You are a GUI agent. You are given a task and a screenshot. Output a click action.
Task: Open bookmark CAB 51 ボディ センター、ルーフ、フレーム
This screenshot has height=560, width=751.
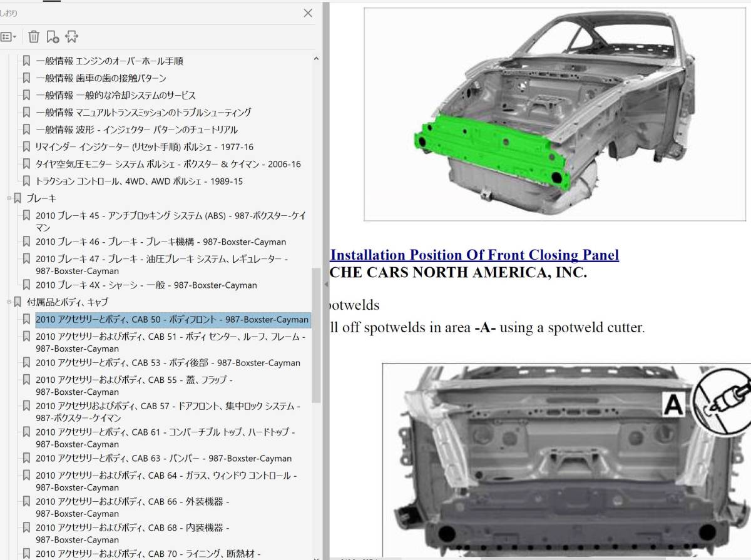click(x=171, y=342)
